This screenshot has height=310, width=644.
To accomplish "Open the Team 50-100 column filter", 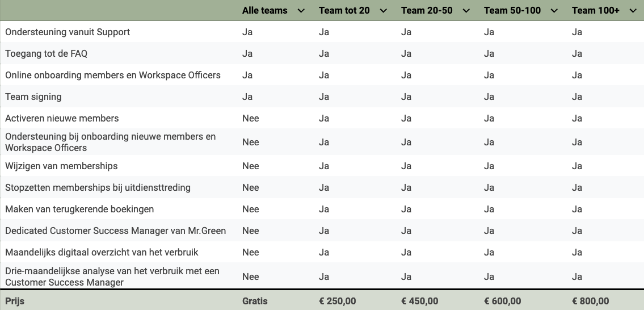I will (554, 11).
